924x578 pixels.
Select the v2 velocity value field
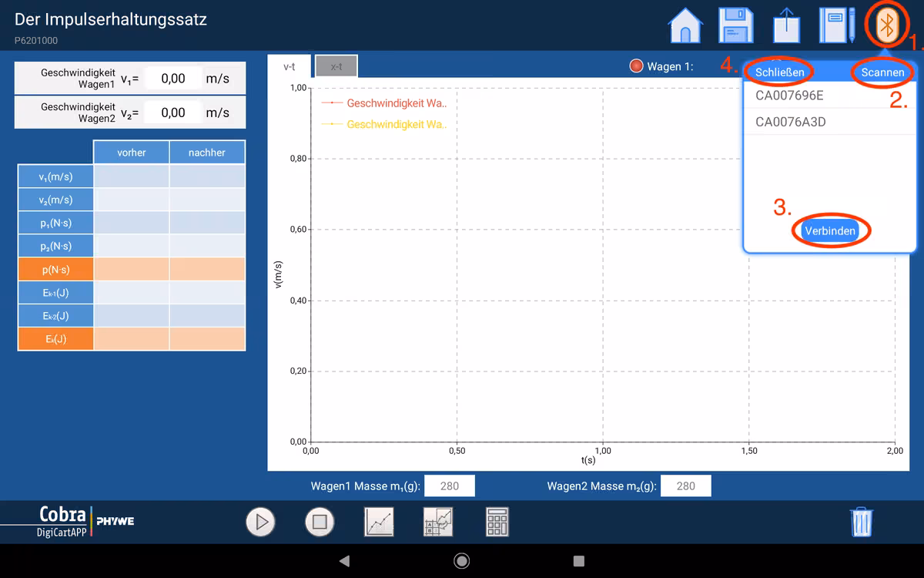click(x=173, y=113)
